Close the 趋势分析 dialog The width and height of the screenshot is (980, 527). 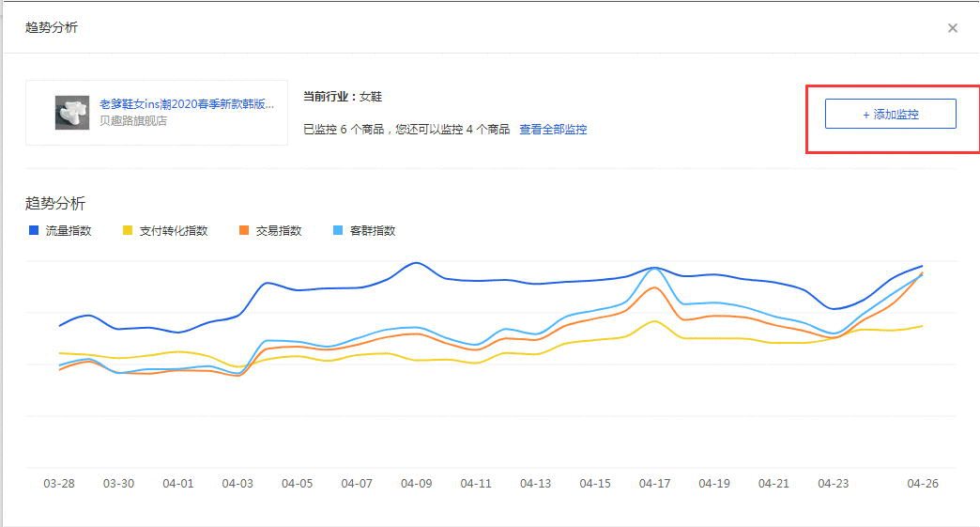pyautogui.click(x=952, y=28)
